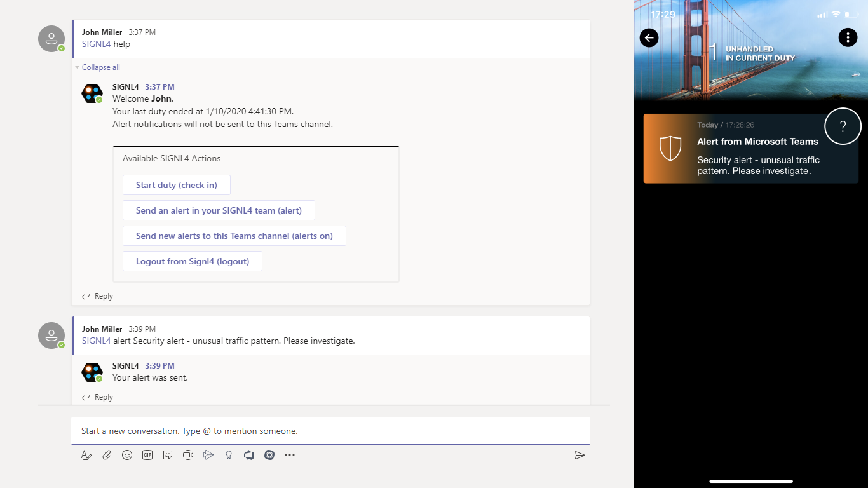Click the 'Your last duty ended' line
The height and width of the screenshot is (488, 868).
point(203,111)
